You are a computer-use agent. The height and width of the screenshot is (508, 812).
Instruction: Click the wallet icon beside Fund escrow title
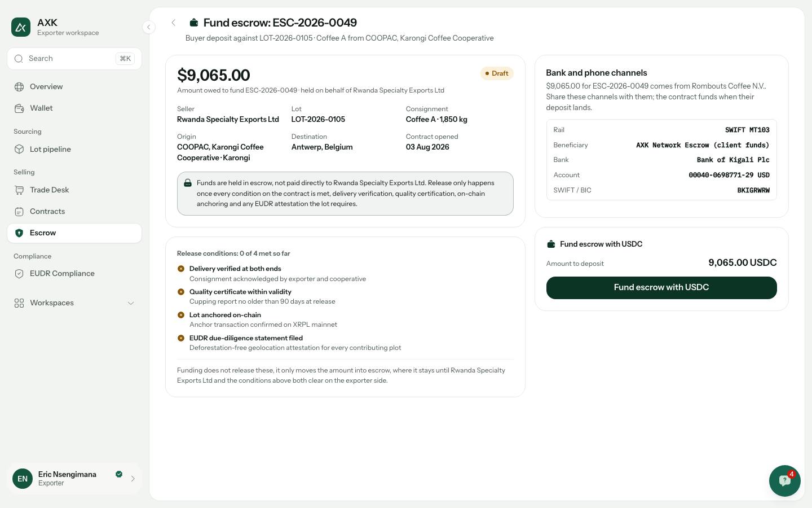194,23
